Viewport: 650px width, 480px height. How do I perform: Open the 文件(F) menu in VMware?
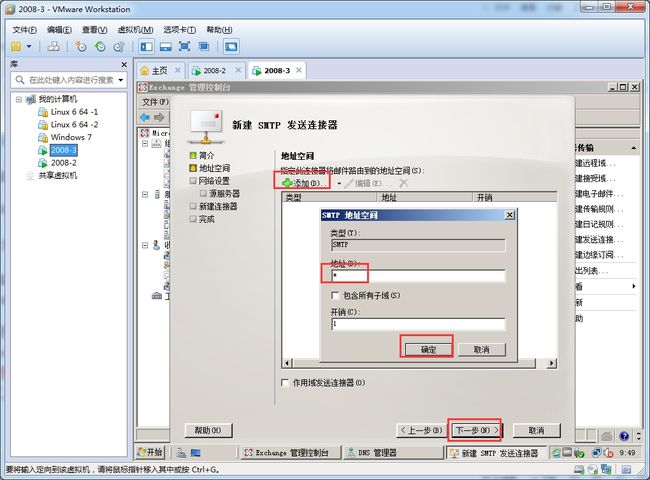pos(24,30)
